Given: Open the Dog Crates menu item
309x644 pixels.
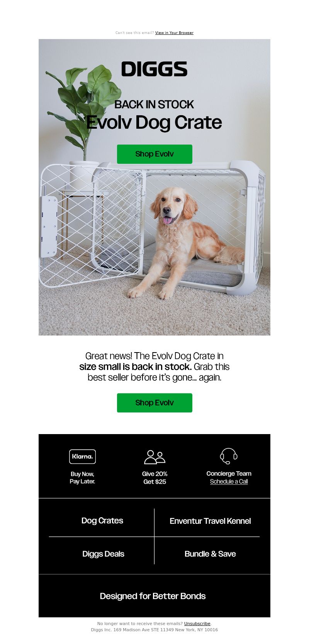Looking at the screenshot, I should (102, 521).
